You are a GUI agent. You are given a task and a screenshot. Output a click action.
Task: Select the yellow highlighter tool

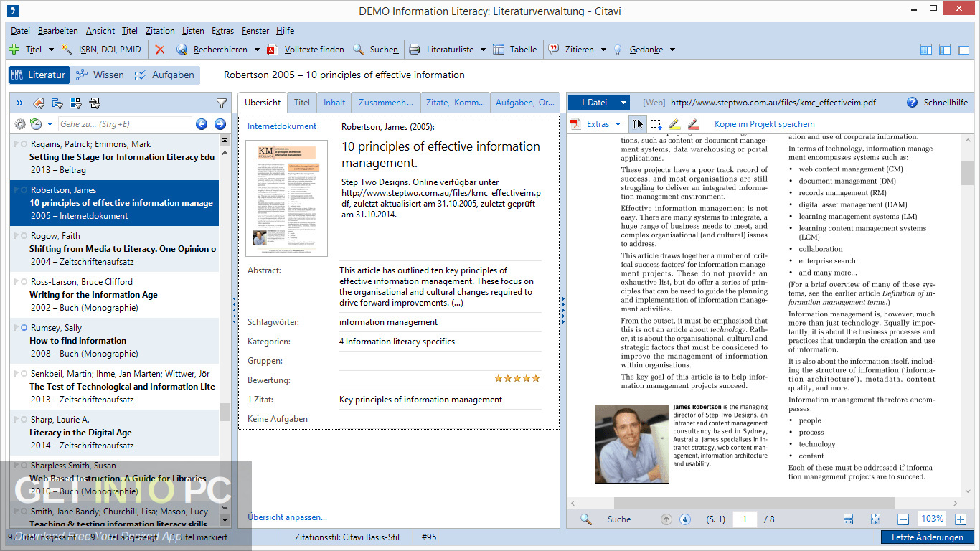[x=674, y=124]
